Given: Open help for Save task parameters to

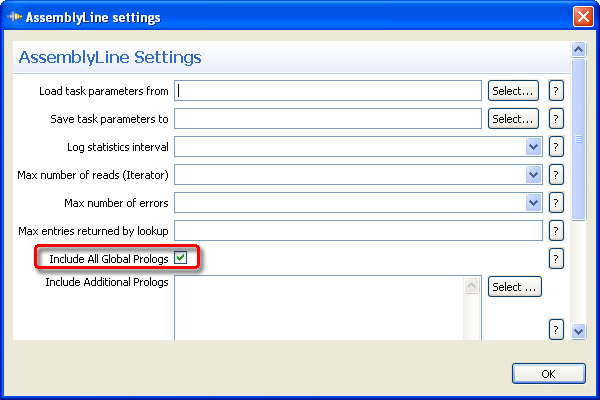Looking at the screenshot, I should click(x=556, y=119).
